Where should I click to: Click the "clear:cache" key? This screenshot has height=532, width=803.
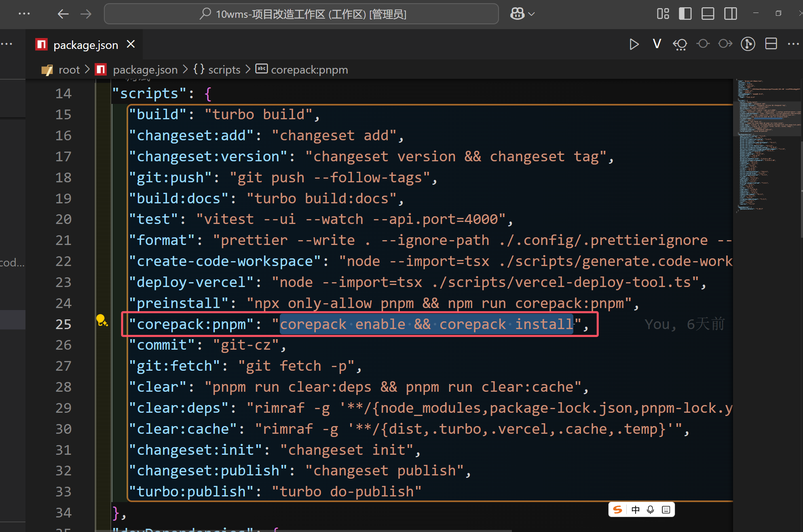click(183, 429)
